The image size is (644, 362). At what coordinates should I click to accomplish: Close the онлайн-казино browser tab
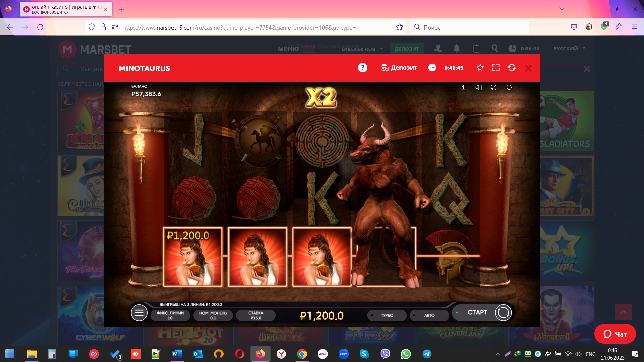point(106,9)
